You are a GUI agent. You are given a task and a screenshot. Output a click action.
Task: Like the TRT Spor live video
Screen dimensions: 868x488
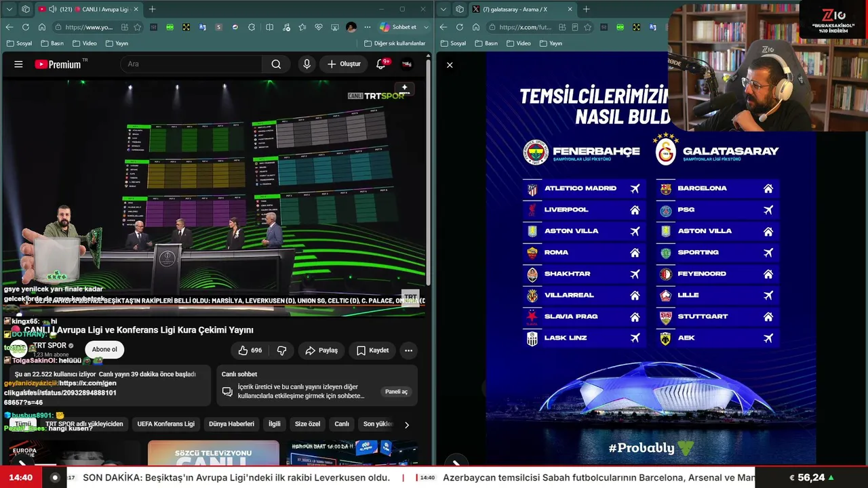(250, 350)
